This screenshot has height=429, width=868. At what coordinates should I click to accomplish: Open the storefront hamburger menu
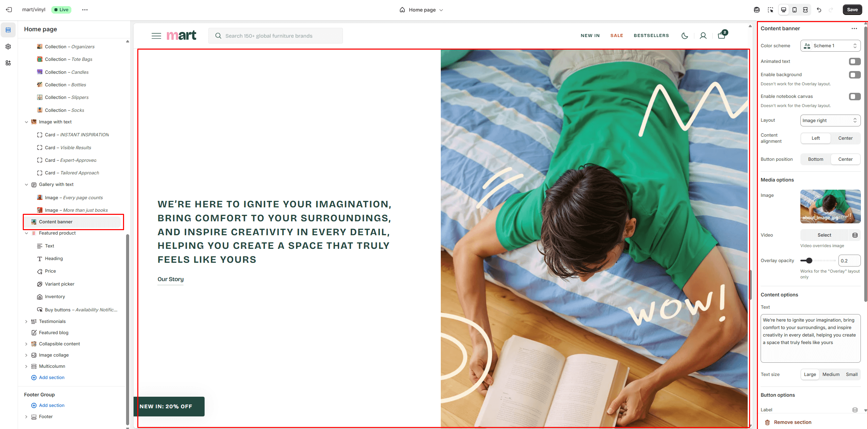click(156, 36)
